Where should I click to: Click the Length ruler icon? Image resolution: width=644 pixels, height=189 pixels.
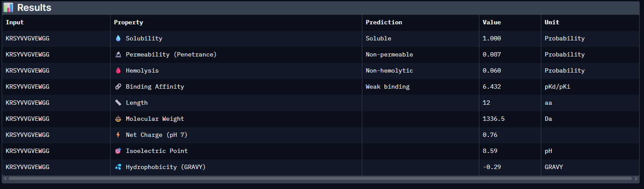coord(118,103)
